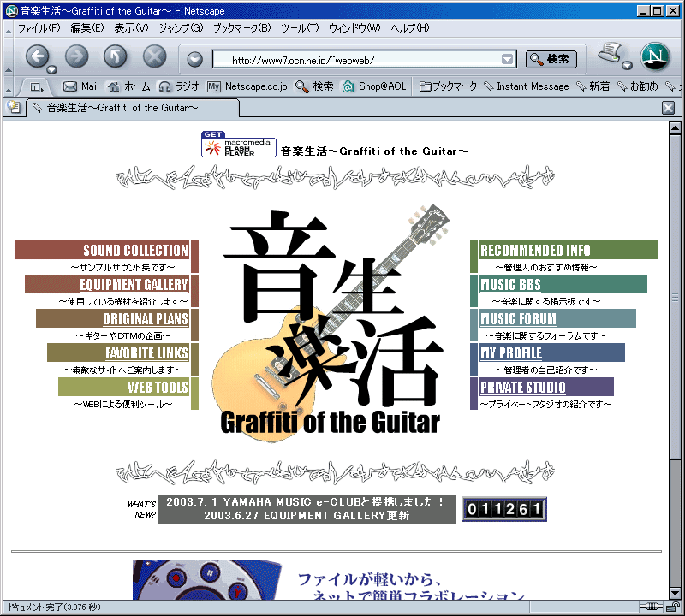Open the MUSIC FORUM link
Screen dimensions: 685x616
point(518,319)
